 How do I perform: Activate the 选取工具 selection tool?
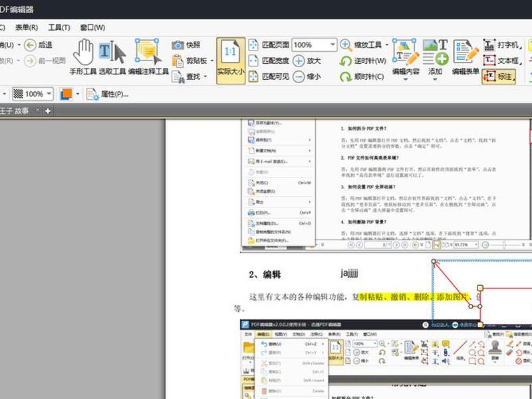[112, 57]
